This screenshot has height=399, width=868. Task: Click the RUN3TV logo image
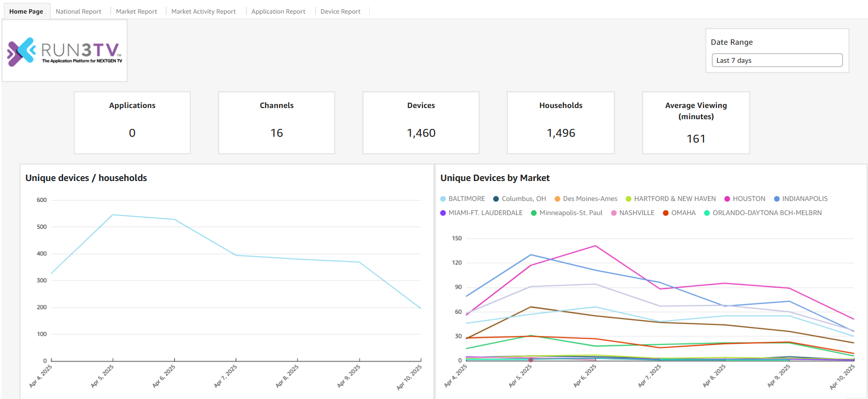pos(65,51)
